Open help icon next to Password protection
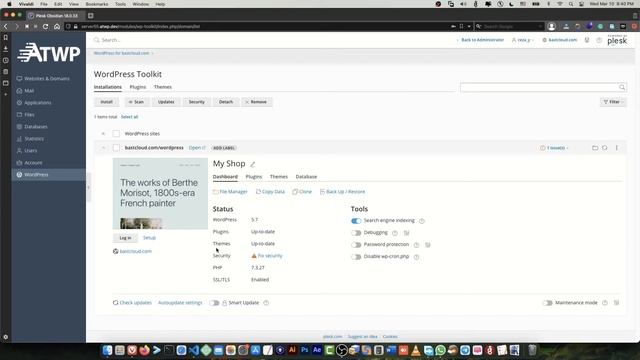Viewport: 640px width, 360px height. click(416, 245)
